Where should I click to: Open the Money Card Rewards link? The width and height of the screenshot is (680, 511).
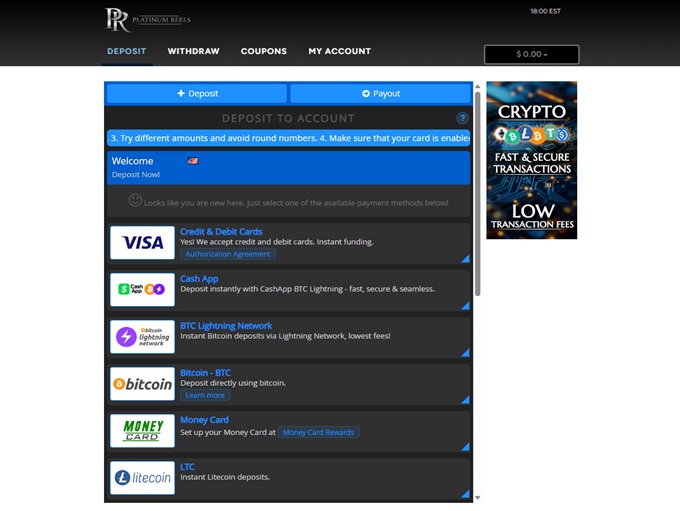click(318, 432)
